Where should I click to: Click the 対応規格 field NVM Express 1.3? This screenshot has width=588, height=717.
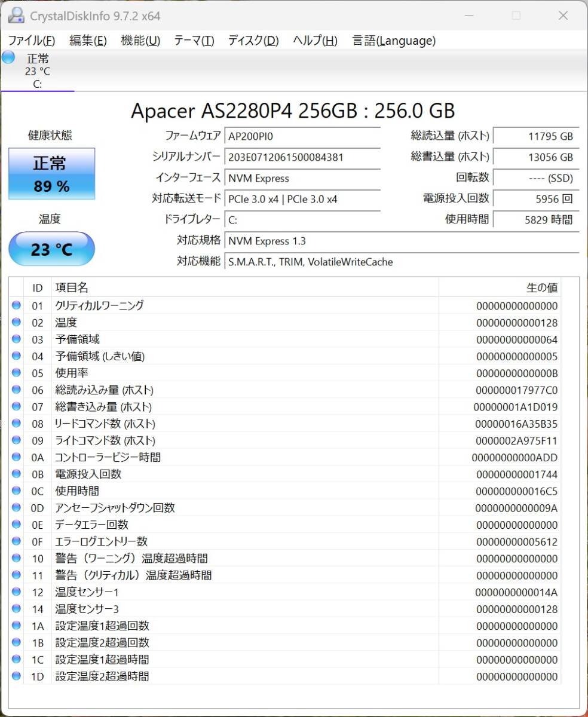click(x=402, y=241)
